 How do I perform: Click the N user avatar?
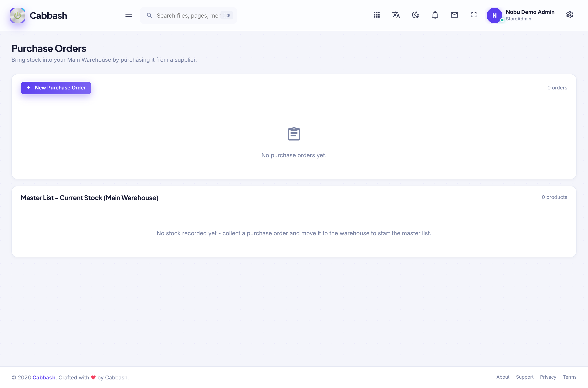click(x=494, y=16)
